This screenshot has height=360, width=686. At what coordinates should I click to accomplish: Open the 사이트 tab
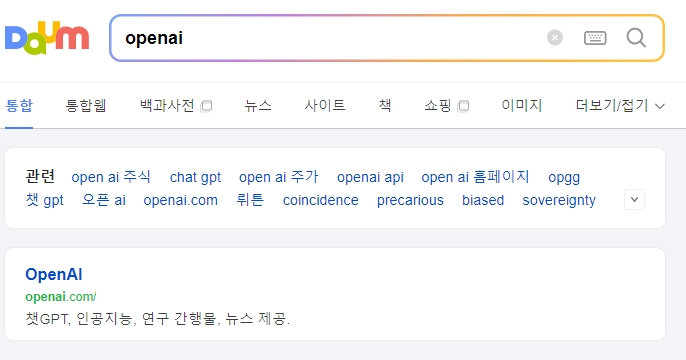[325, 106]
